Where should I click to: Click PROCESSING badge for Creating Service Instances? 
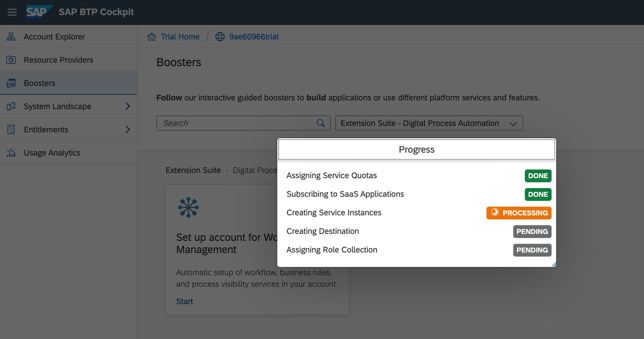pyautogui.click(x=519, y=213)
